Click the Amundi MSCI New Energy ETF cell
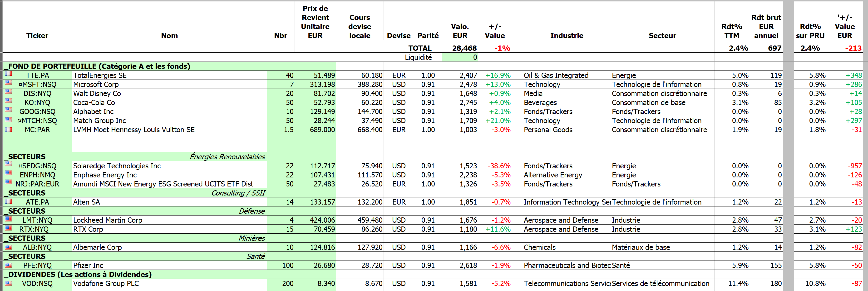868x291 pixels. (x=169, y=184)
